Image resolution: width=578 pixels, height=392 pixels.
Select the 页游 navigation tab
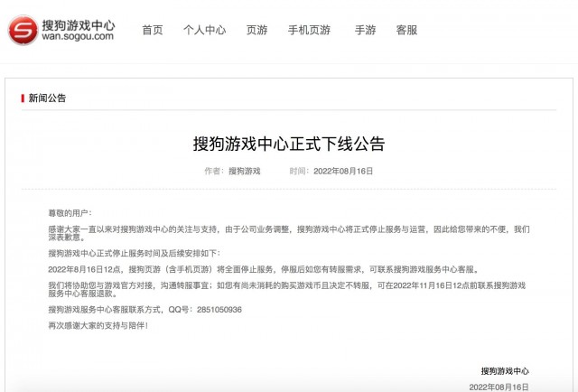point(256,30)
